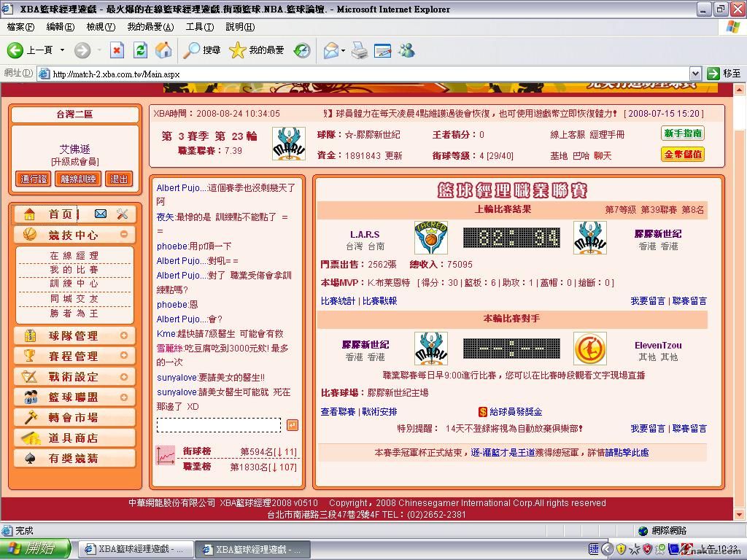
Task: Click the browser Refresh icon
Action: coord(141,50)
